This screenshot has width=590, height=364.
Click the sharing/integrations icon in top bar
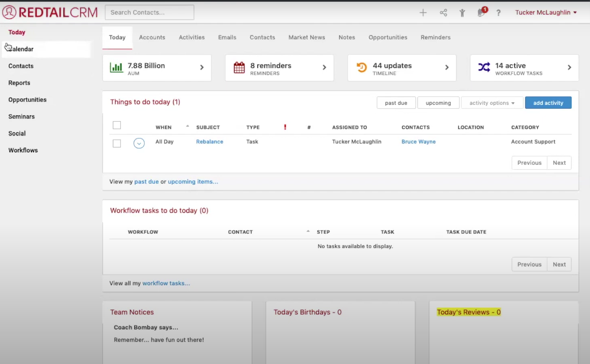point(443,12)
